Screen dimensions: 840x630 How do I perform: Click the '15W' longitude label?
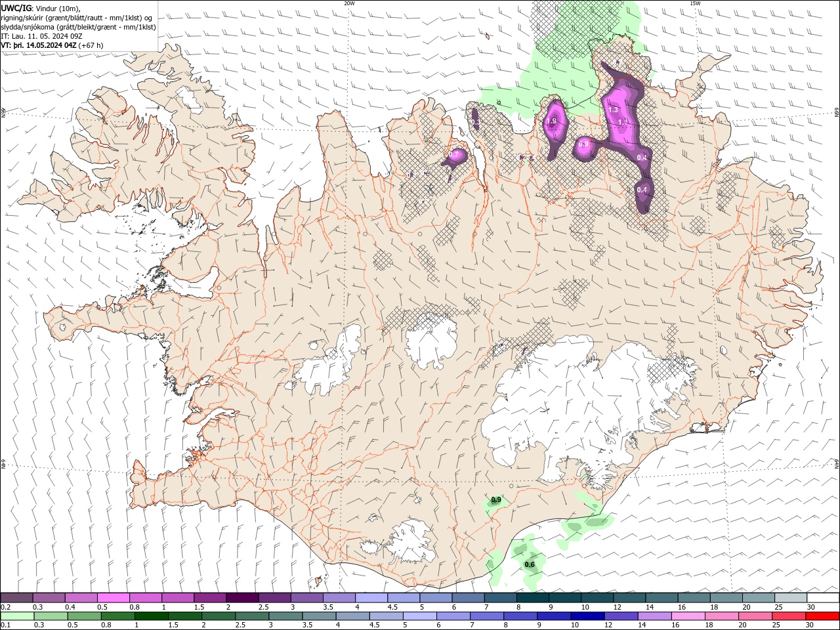point(694,3)
